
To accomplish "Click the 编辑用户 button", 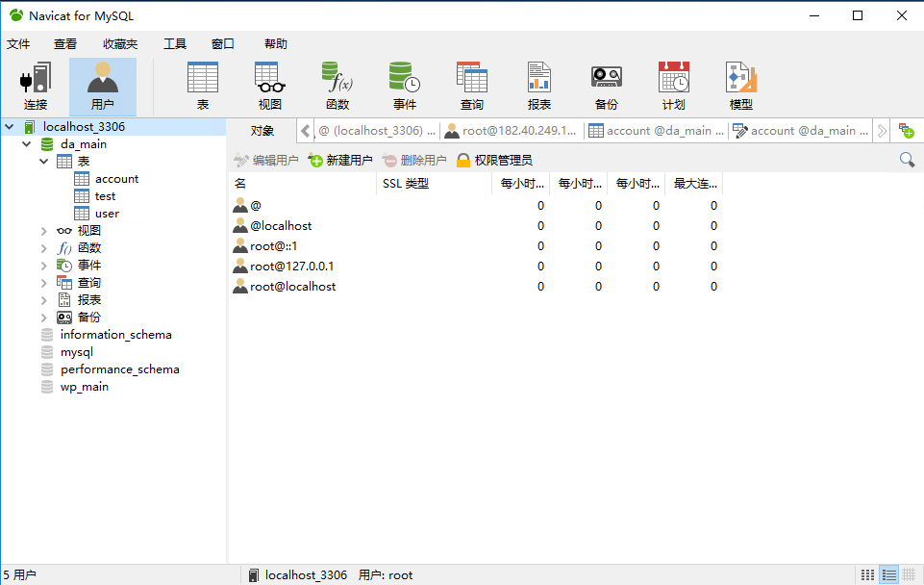I will 266,160.
